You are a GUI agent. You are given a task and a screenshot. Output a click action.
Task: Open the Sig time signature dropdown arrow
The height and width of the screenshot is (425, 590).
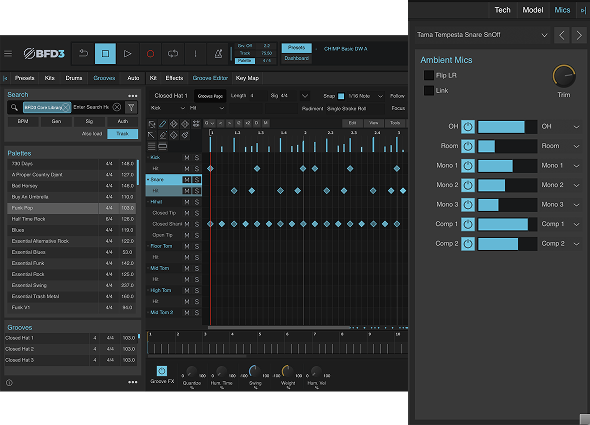coord(305,96)
